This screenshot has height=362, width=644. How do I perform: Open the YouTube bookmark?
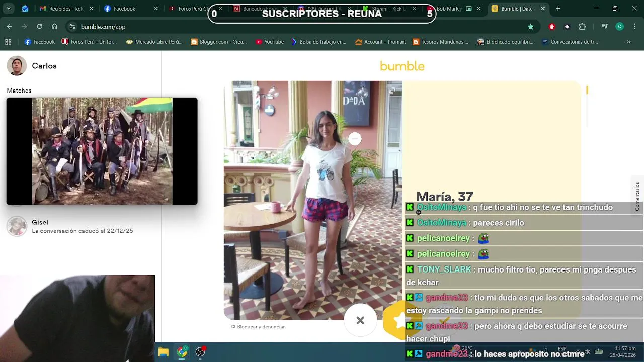click(270, 42)
